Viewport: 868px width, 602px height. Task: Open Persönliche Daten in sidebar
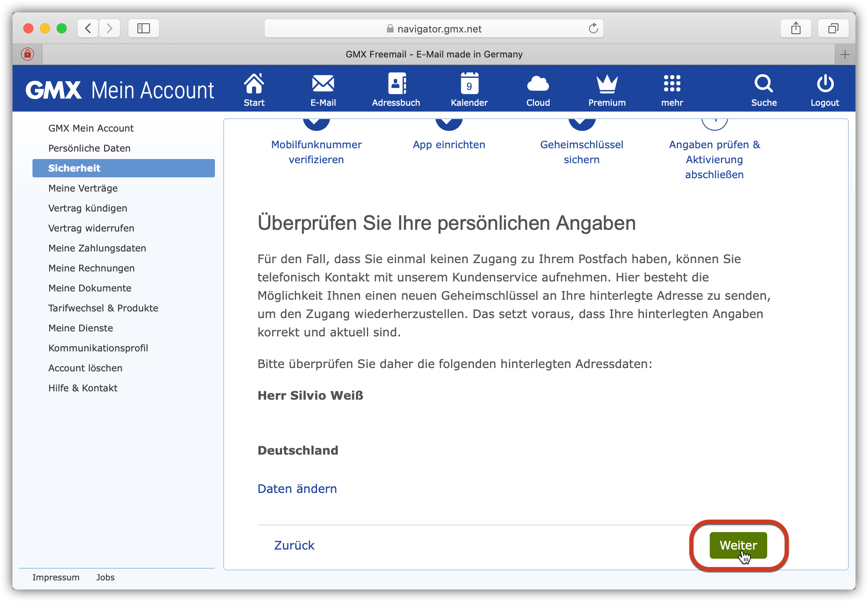coord(89,148)
